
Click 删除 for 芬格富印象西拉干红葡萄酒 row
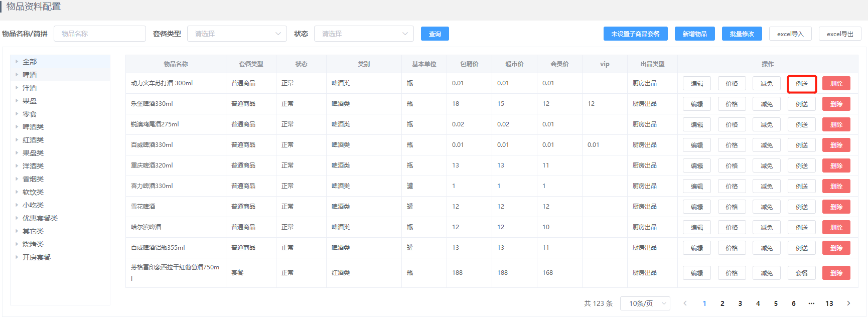click(836, 273)
